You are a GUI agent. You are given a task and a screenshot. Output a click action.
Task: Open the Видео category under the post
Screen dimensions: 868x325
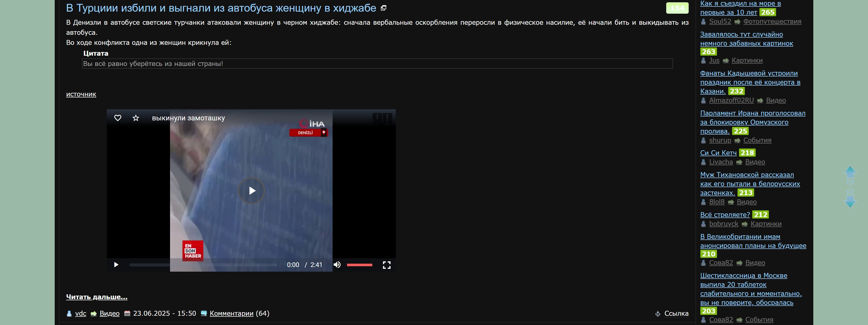pyautogui.click(x=109, y=313)
